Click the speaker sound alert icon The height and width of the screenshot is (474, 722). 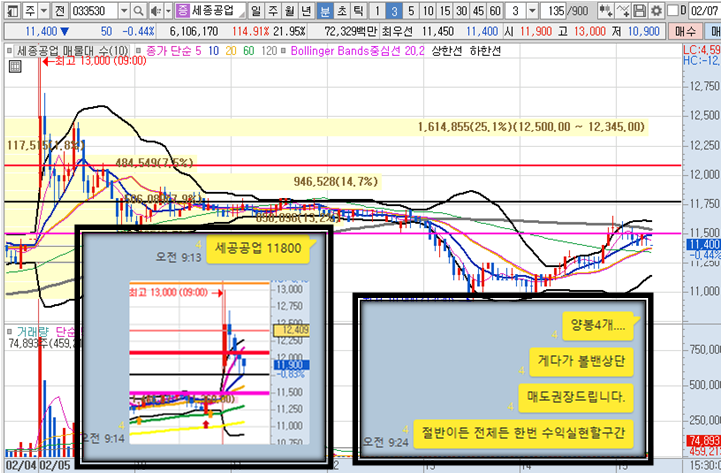[x=156, y=10]
